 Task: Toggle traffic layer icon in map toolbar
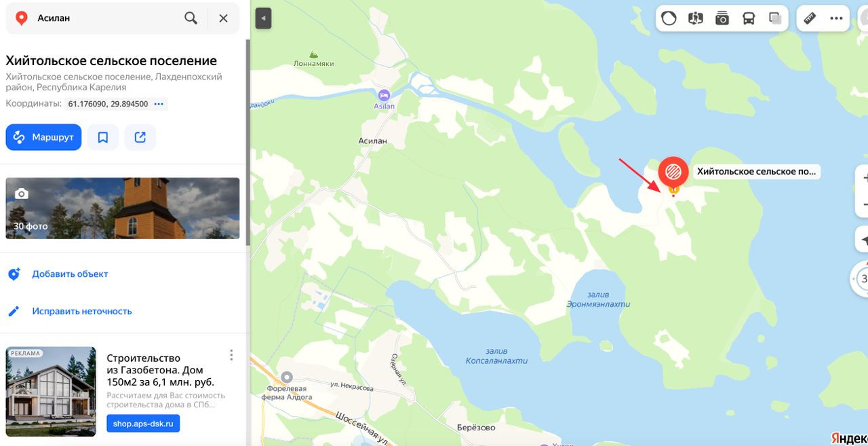tap(669, 18)
